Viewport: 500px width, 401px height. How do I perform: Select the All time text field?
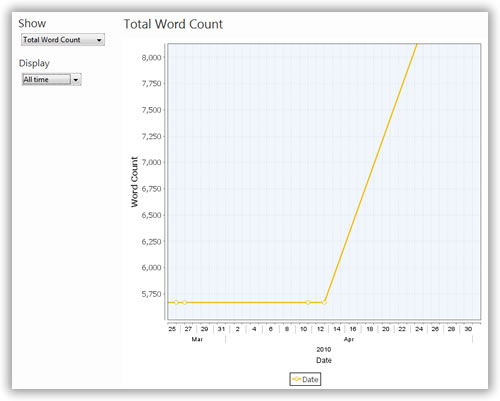point(46,79)
